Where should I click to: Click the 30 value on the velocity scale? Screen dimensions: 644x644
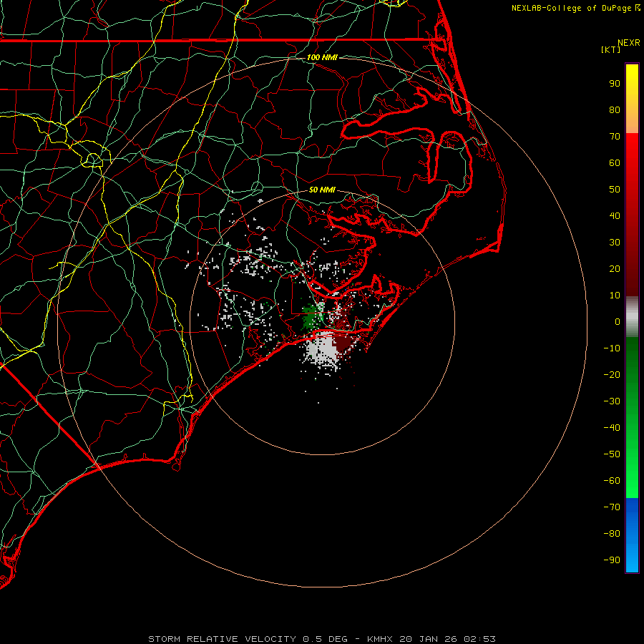(x=615, y=243)
